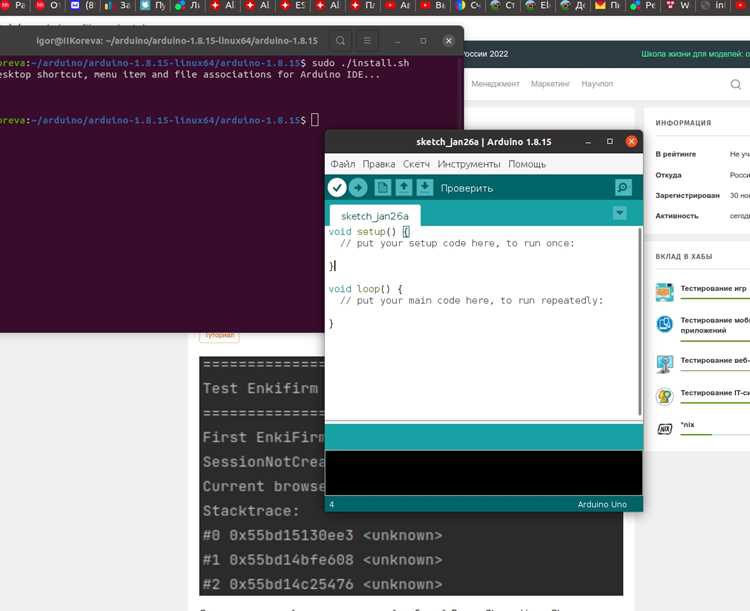Click the 'void loop()' line in the editor

tap(365, 289)
